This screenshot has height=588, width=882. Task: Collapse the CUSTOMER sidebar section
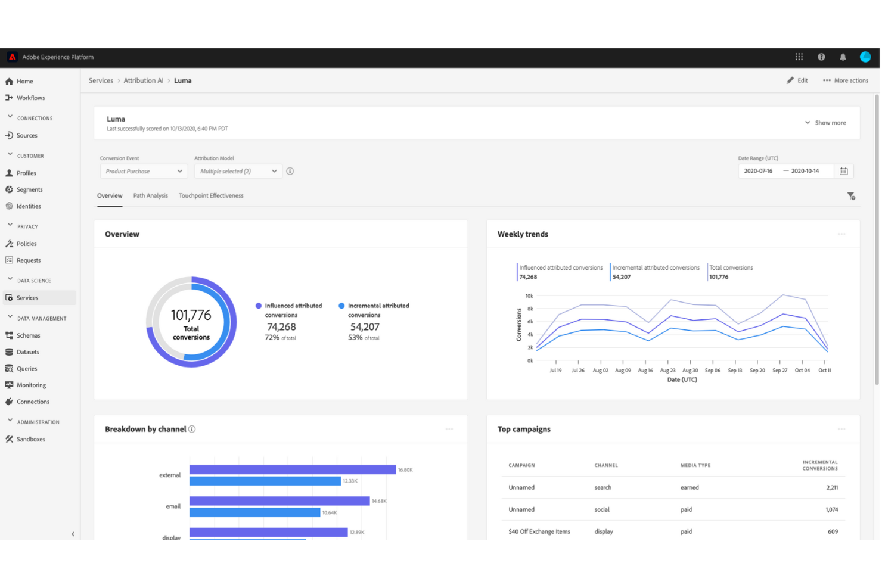click(x=10, y=155)
